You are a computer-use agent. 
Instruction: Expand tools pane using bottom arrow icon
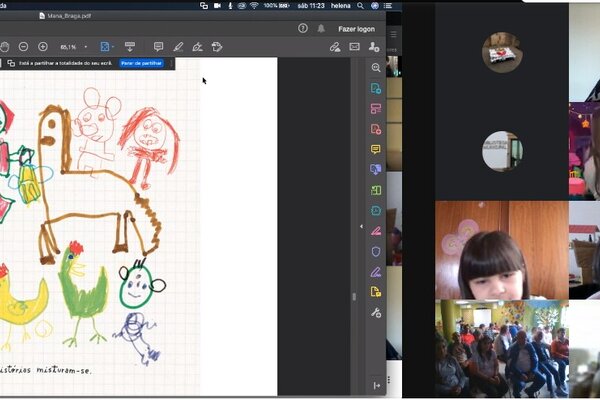[x=377, y=385]
